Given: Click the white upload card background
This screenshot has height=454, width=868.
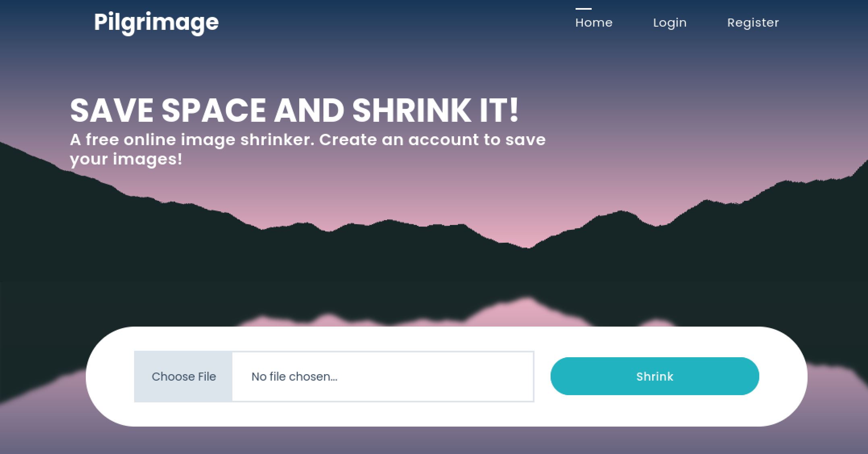Looking at the screenshot, I should (446, 415).
